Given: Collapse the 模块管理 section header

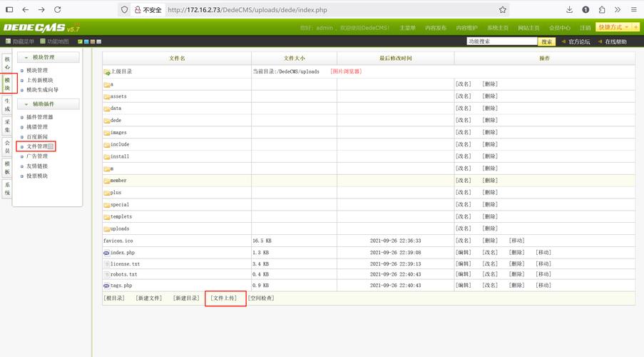Looking at the screenshot, I should click(47, 58).
